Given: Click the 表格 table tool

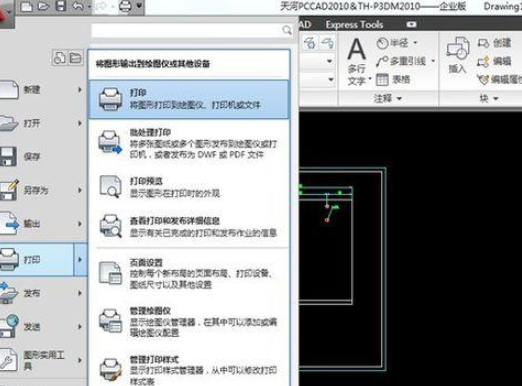Looking at the screenshot, I should coord(393,80).
